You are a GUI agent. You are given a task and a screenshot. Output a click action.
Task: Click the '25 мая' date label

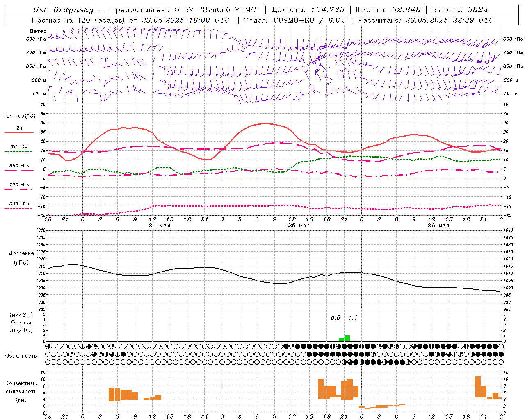(x=299, y=226)
